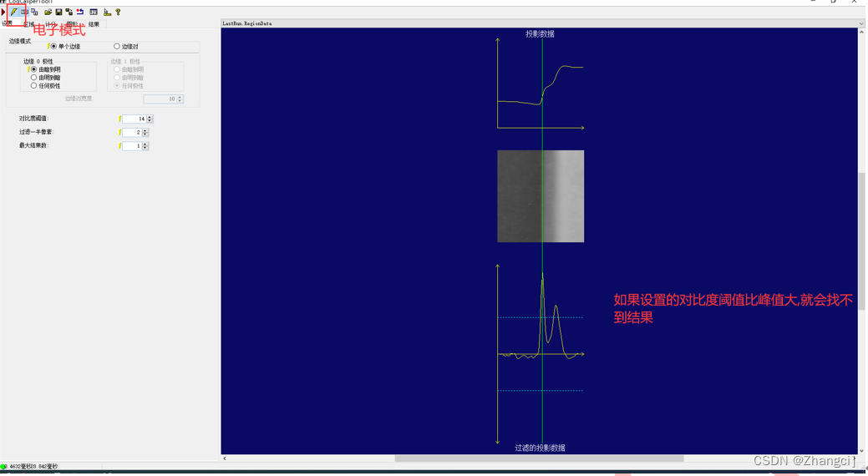
Task: Click the horizontal scrollbar thumb below the display
Action: 539,458
